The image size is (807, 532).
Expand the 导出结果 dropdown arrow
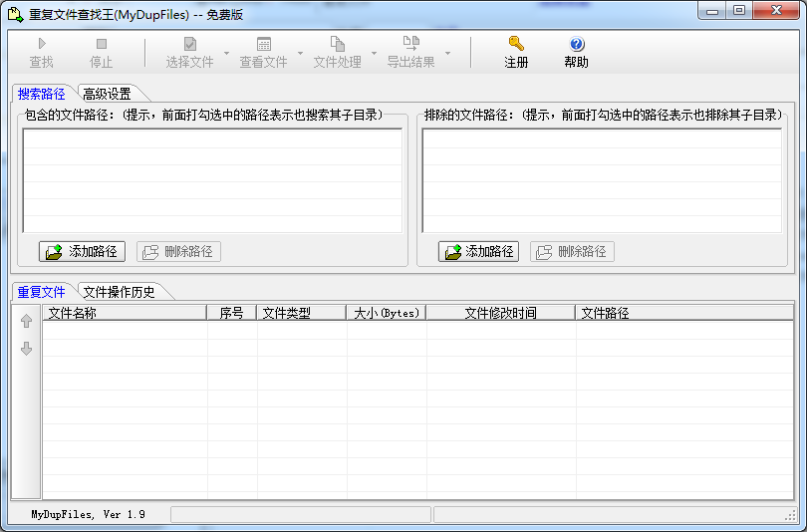click(447, 53)
